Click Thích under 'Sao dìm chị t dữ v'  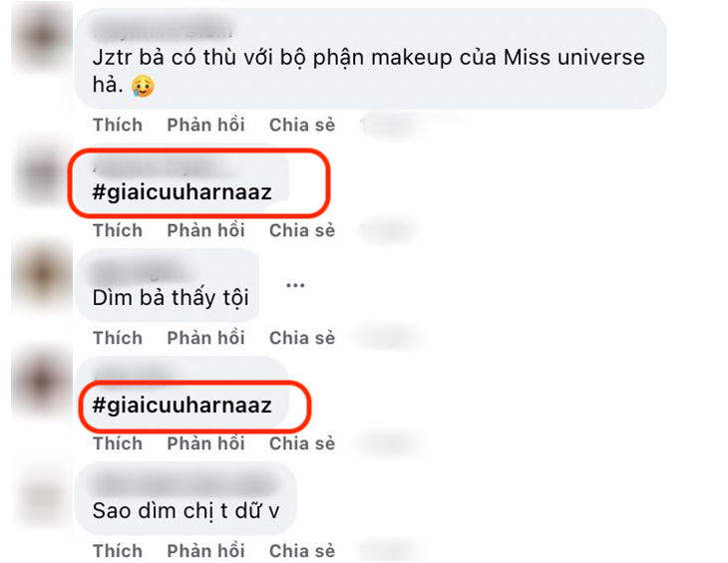coord(118,551)
